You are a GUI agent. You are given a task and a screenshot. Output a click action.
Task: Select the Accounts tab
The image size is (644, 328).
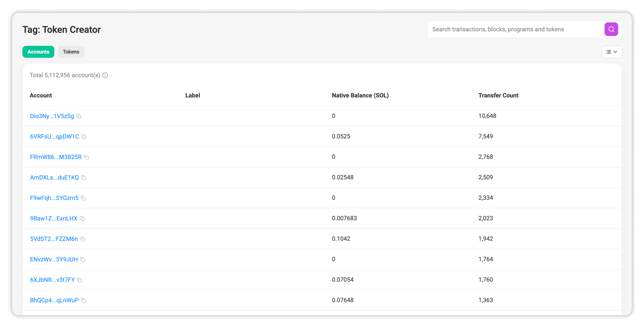(x=38, y=52)
